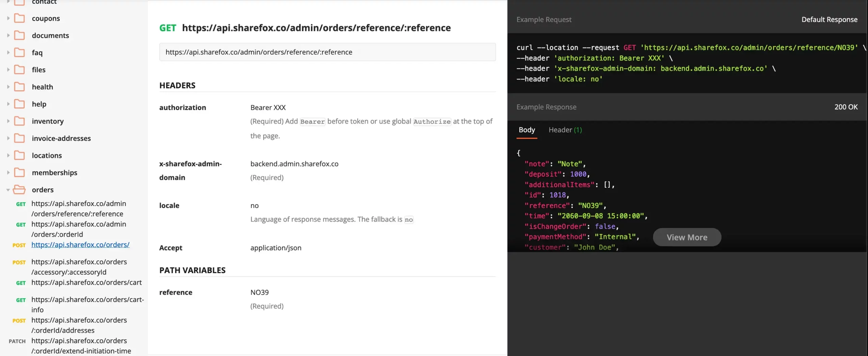Click the View More button

tap(687, 237)
